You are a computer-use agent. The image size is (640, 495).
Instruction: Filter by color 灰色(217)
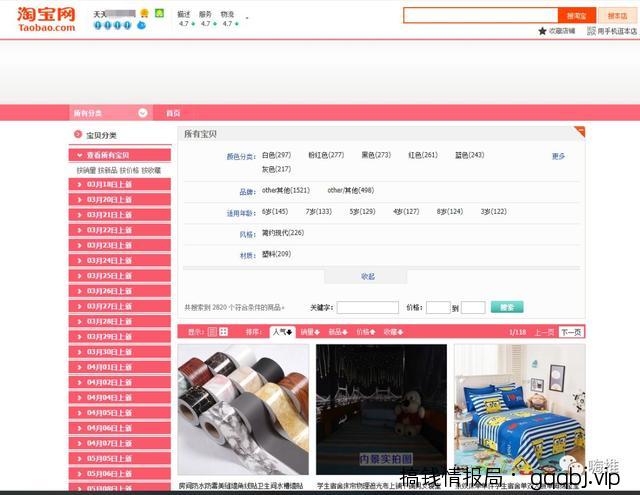click(276, 169)
